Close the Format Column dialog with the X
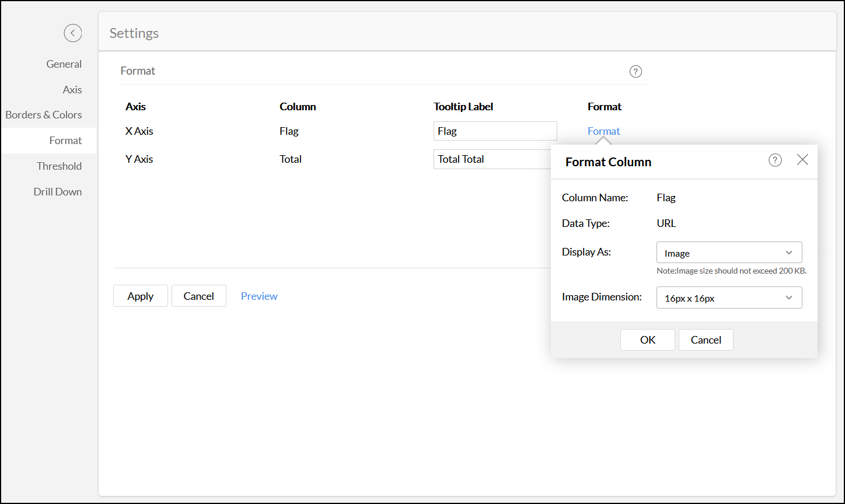This screenshot has width=845, height=504. (802, 159)
